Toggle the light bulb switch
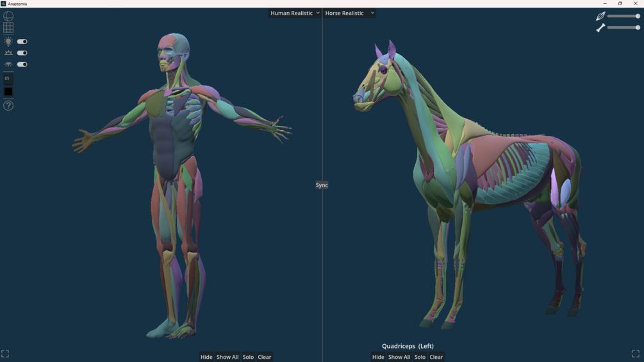 point(22,42)
